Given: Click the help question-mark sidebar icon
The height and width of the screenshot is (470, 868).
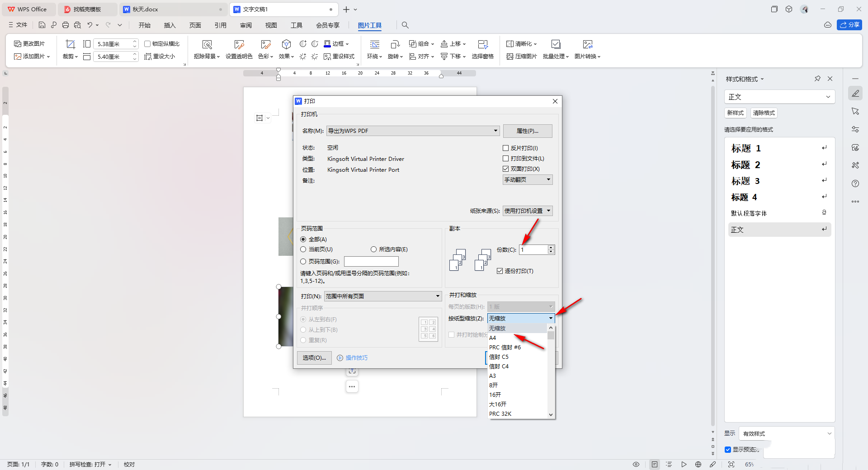Looking at the screenshot, I should pyautogui.click(x=855, y=183).
